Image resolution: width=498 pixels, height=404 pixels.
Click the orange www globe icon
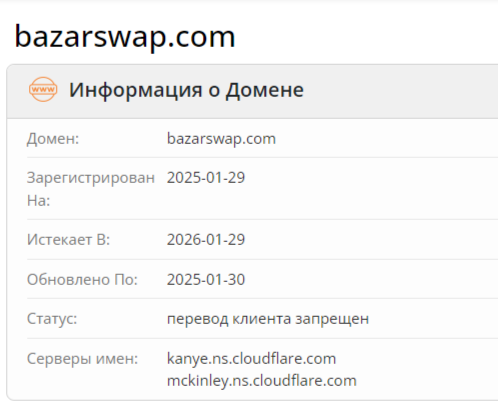43,89
